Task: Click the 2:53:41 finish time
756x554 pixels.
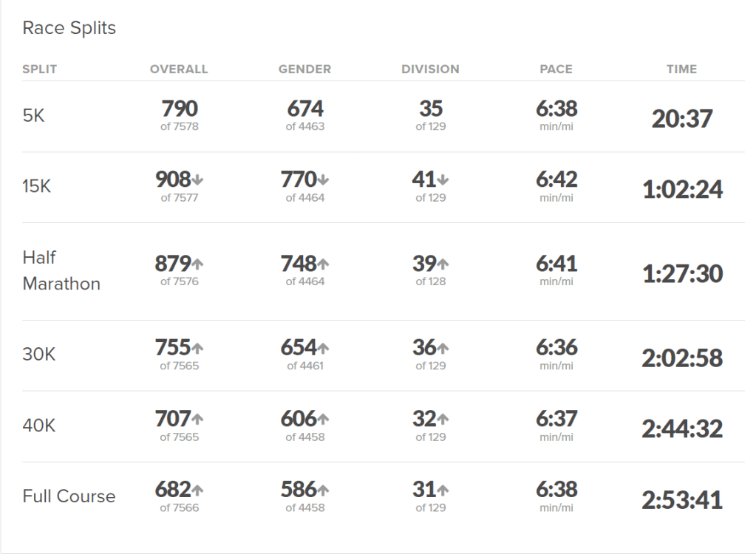Action: (x=681, y=500)
